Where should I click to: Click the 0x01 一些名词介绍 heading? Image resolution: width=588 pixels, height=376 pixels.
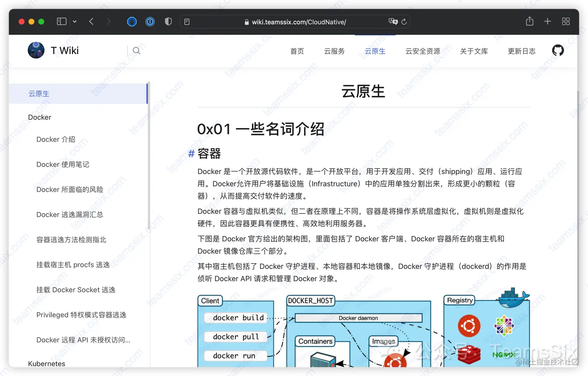point(261,129)
